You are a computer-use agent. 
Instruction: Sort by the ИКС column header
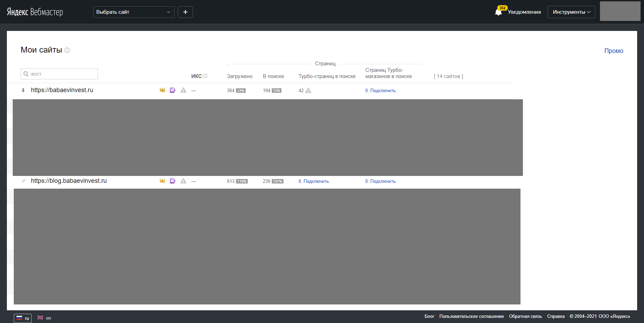click(x=196, y=76)
